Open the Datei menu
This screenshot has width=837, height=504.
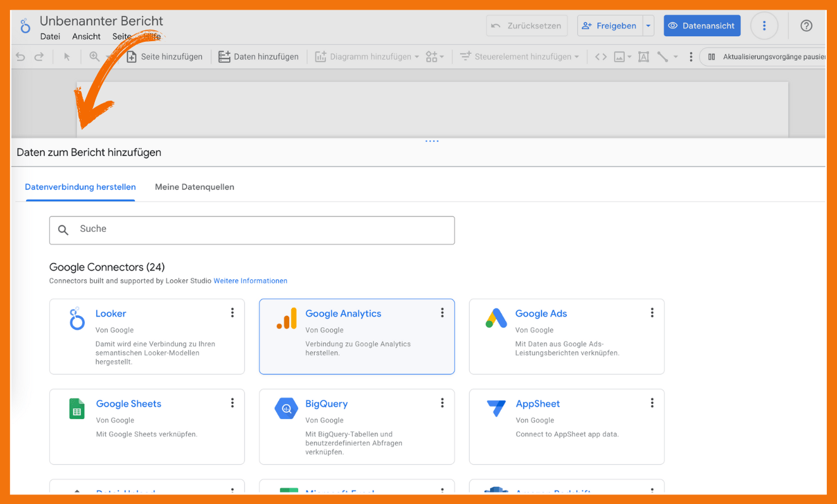[50, 37]
